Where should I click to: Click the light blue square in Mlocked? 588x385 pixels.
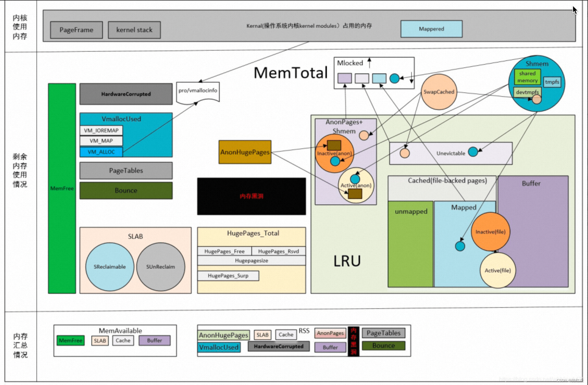coord(379,78)
